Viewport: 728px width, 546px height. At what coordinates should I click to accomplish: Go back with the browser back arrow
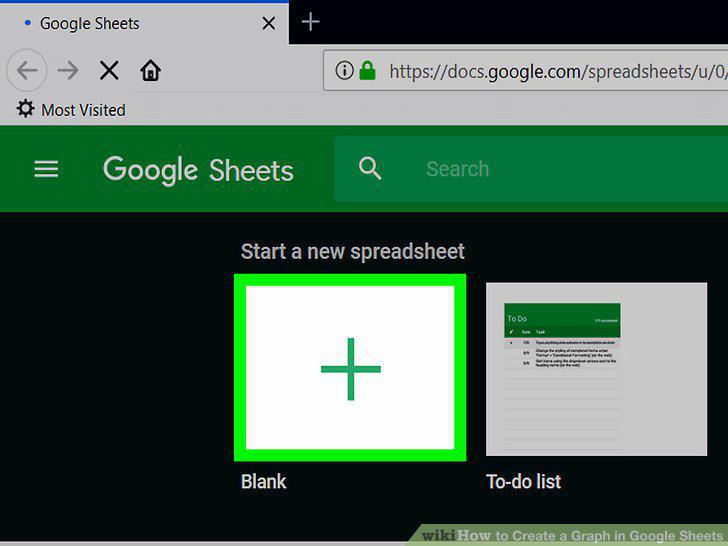27,71
